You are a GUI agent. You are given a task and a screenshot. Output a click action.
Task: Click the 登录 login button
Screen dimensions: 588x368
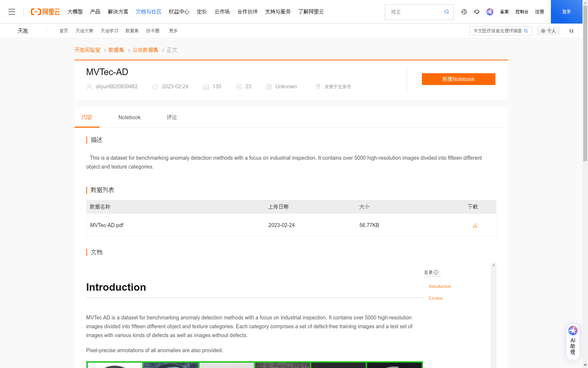coord(566,12)
